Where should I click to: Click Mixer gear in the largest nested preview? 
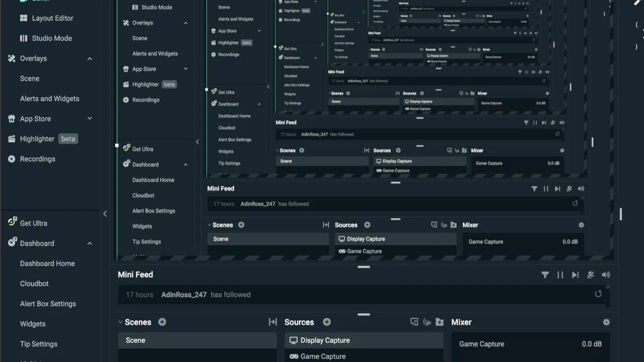[x=581, y=225]
